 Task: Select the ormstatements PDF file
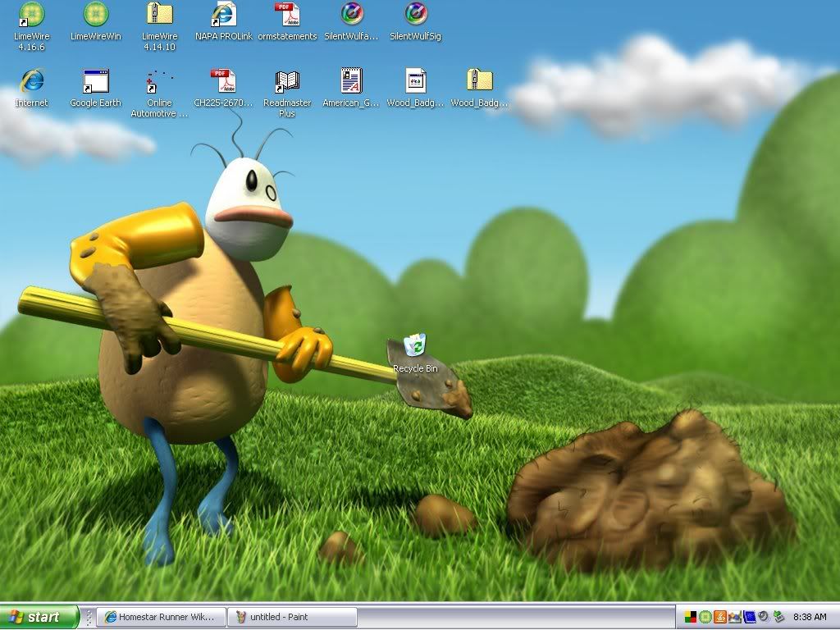pyautogui.click(x=287, y=15)
